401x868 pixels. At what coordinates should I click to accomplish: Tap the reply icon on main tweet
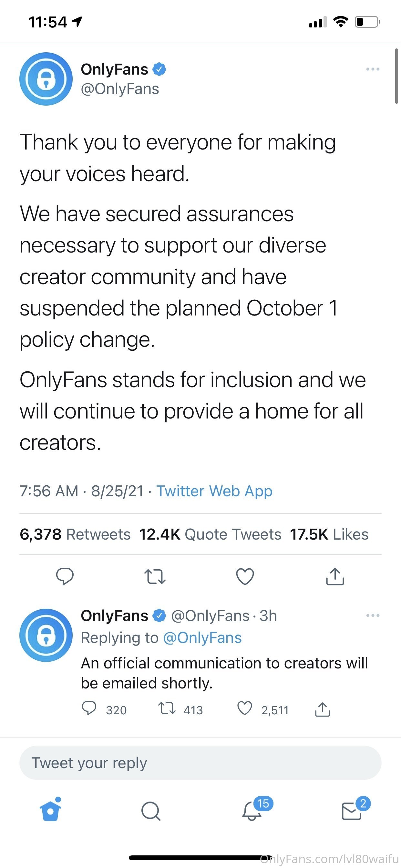click(65, 576)
